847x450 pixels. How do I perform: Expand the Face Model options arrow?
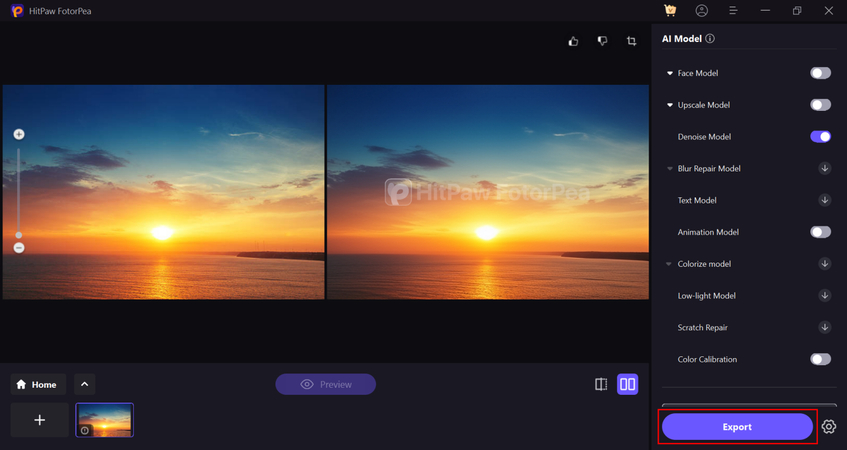click(x=670, y=73)
